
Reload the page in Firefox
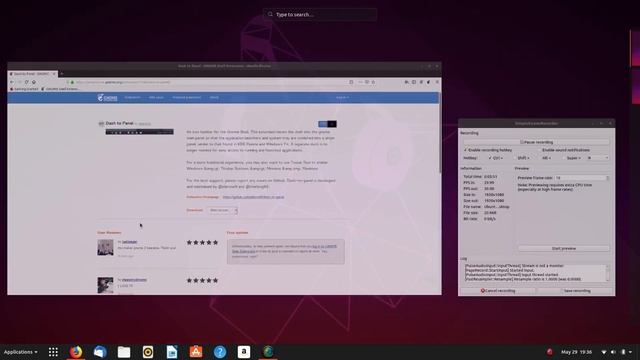(x=27, y=82)
